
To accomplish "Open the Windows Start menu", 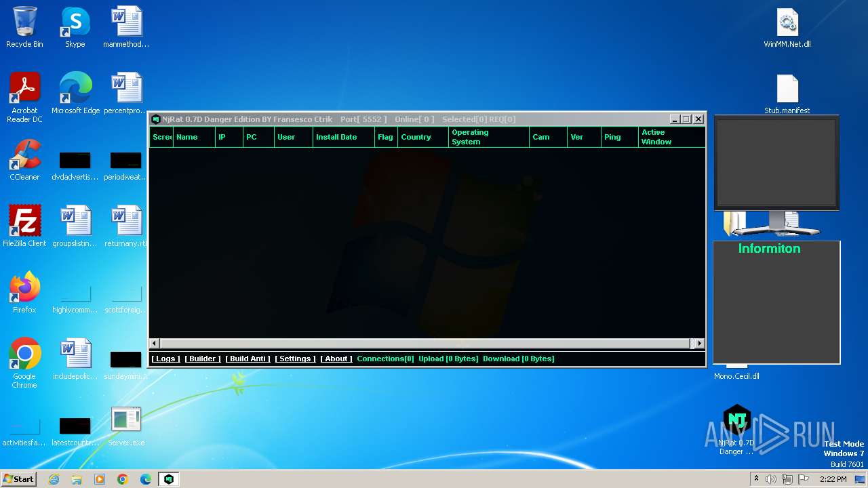I will [18, 479].
